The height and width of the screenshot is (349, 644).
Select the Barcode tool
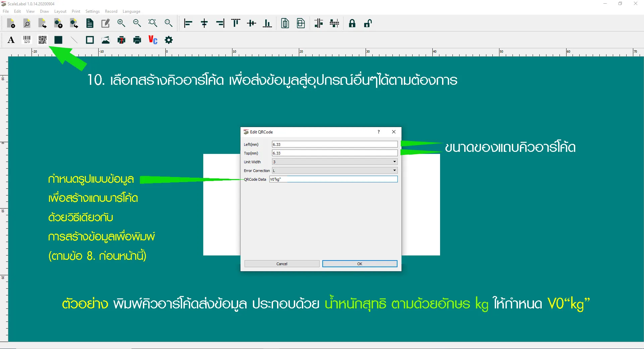[27, 40]
